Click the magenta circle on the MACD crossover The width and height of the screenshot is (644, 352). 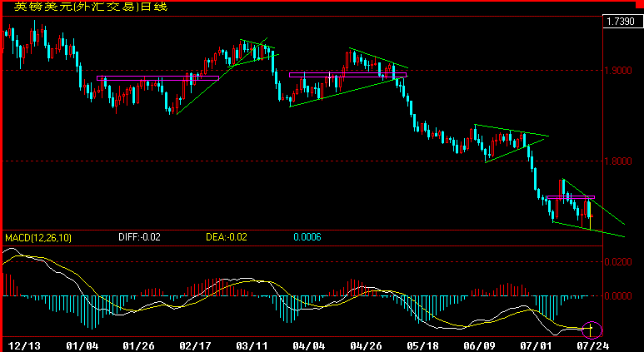(x=592, y=330)
